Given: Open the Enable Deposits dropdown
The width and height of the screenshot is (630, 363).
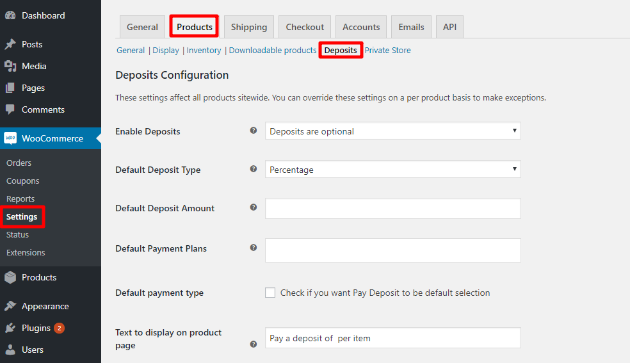Looking at the screenshot, I should pos(393,131).
